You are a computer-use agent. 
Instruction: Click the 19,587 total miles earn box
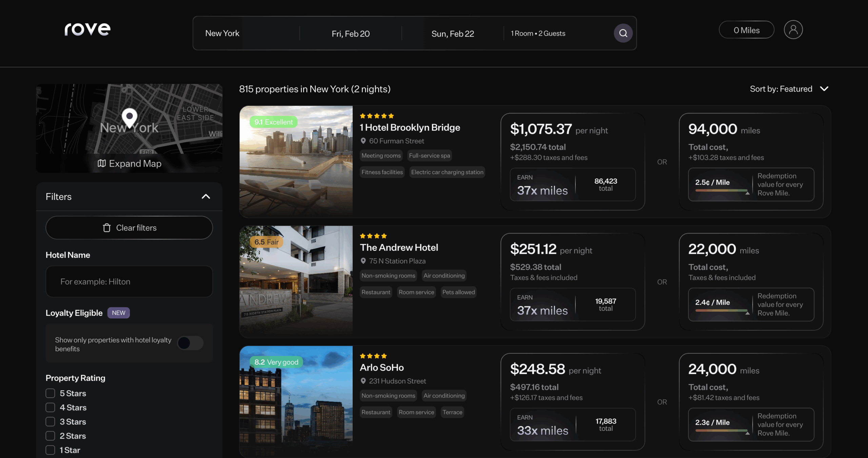(572, 304)
